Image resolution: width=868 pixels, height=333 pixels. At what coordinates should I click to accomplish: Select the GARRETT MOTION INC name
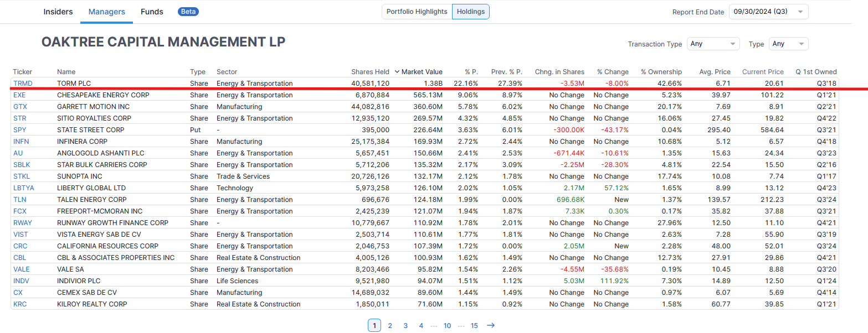[x=93, y=107]
